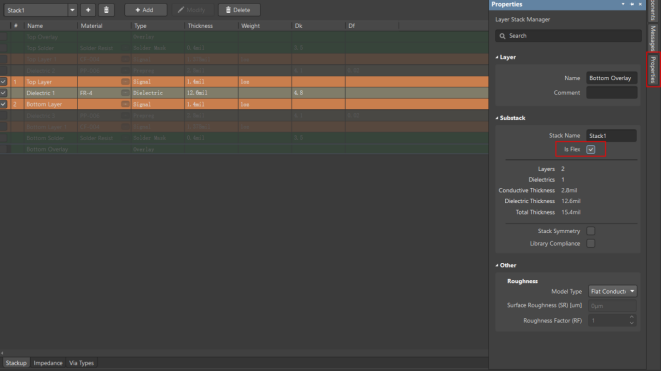
Task: Open Properties panel options arrow in title bar
Action: (623, 4)
